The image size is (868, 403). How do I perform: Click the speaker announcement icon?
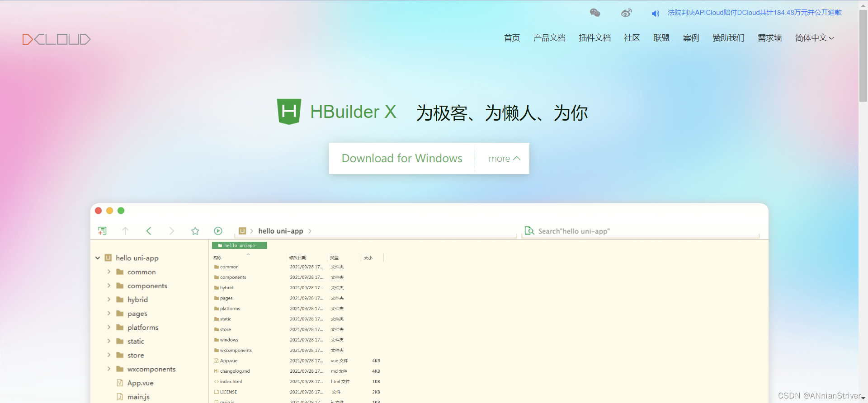656,14
